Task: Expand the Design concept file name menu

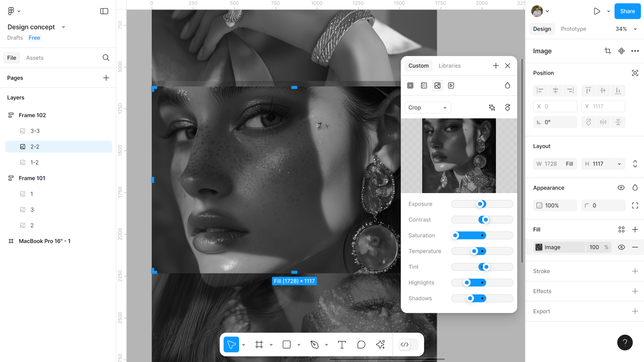Action: 63,27
